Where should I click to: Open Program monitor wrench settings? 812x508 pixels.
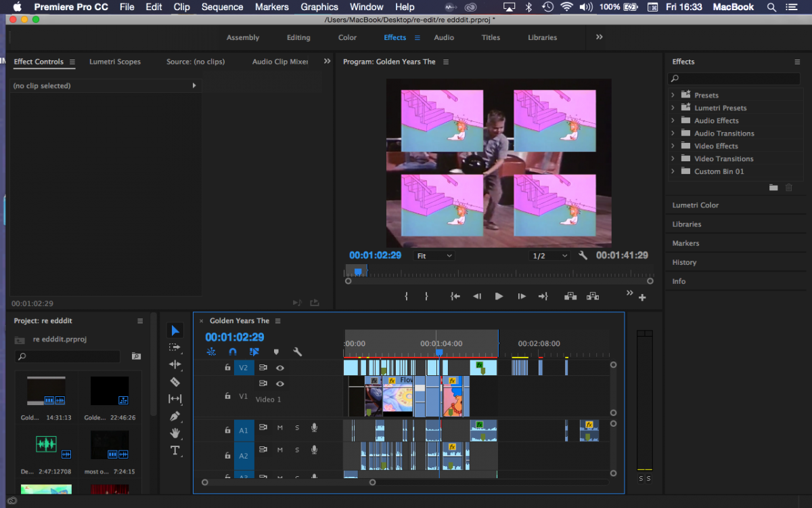click(583, 255)
